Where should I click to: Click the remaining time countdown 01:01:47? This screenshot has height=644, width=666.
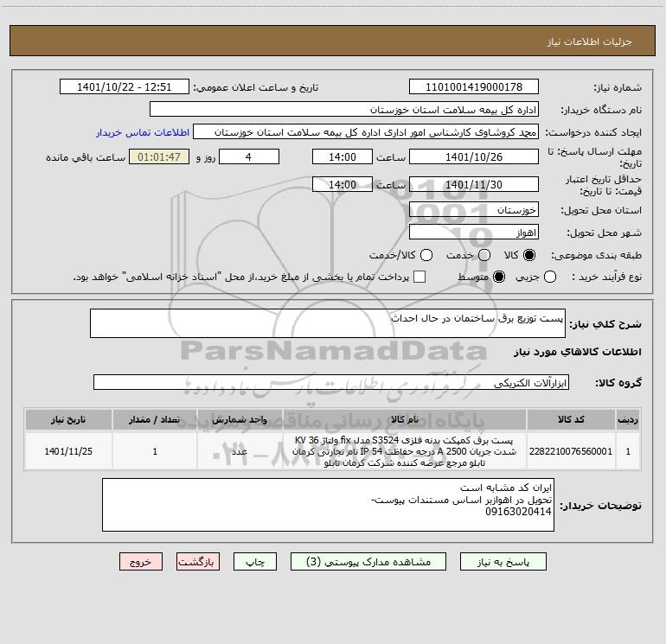(x=159, y=156)
